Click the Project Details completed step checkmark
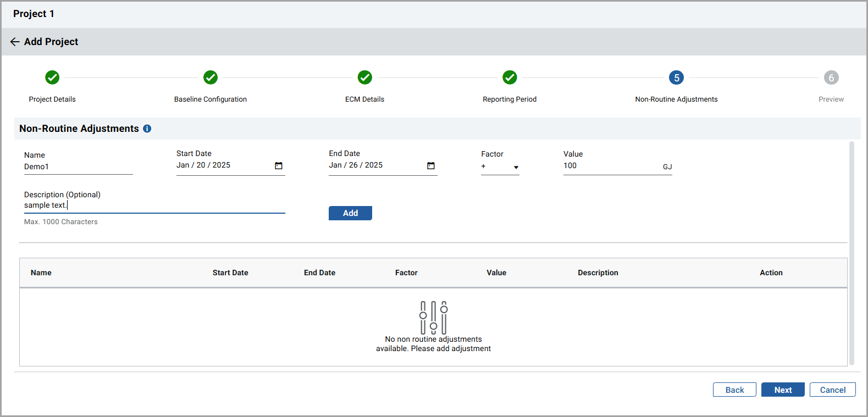The width and height of the screenshot is (868, 417). tap(52, 77)
